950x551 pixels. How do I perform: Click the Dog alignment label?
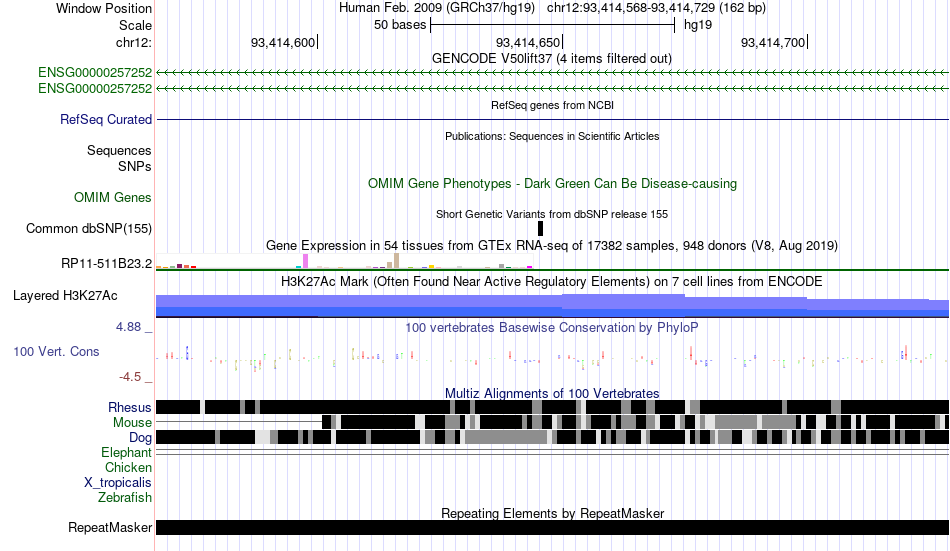(140, 438)
